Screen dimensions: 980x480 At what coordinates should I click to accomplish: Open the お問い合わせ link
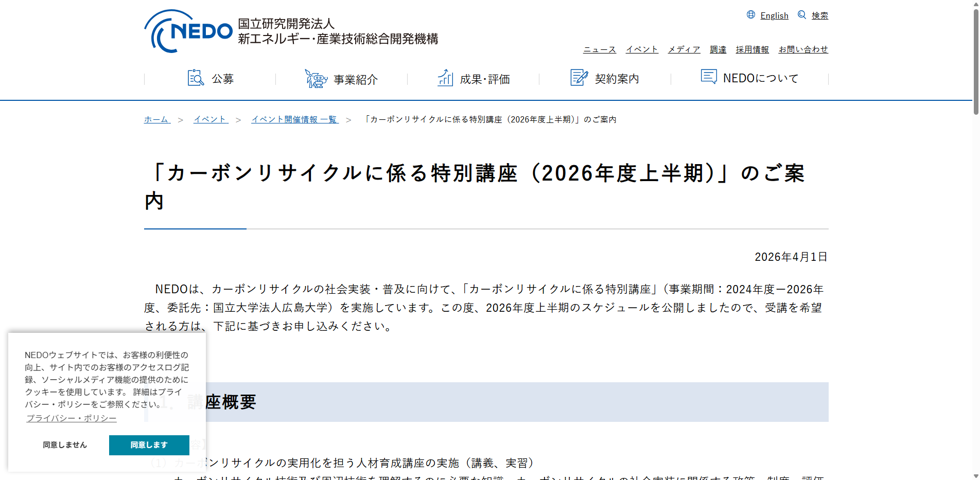coord(803,49)
